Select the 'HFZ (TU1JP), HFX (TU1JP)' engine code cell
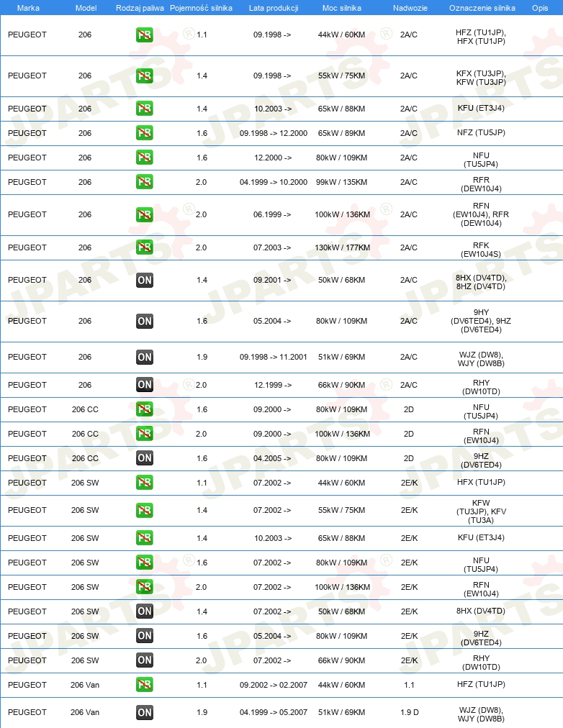Image resolution: width=563 pixels, height=728 pixels. pyautogui.click(x=481, y=37)
